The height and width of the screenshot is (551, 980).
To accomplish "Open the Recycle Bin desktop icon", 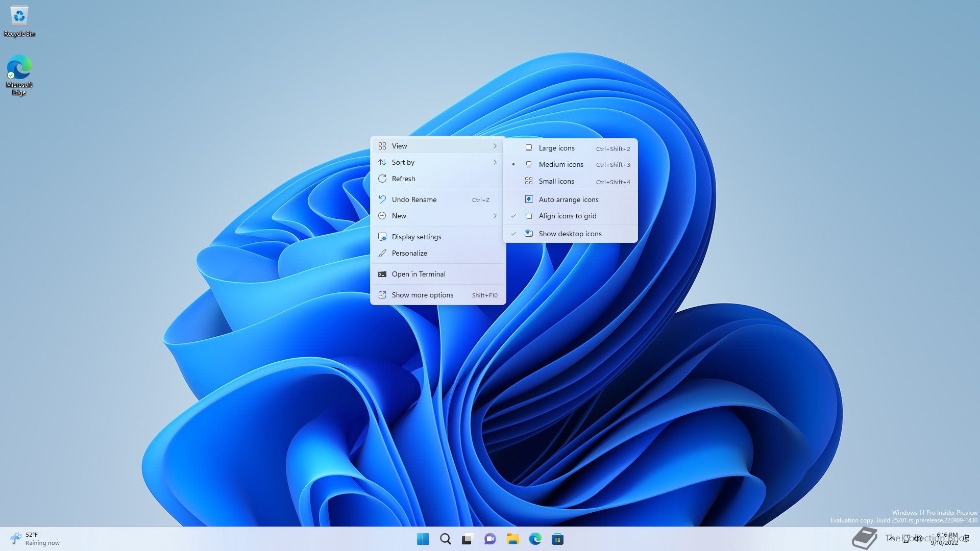I will tap(19, 21).
